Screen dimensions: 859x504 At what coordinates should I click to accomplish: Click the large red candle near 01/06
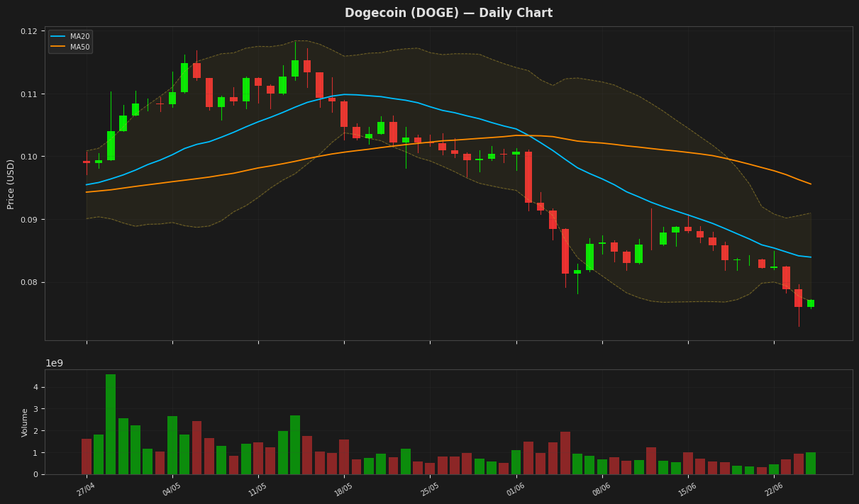tap(528, 177)
